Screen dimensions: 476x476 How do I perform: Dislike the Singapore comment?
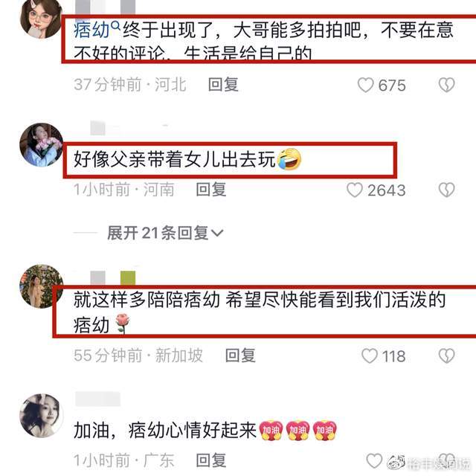click(446, 356)
